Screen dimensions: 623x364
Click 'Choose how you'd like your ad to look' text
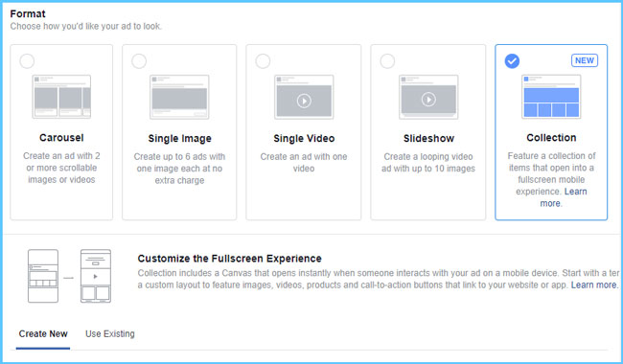click(x=86, y=26)
